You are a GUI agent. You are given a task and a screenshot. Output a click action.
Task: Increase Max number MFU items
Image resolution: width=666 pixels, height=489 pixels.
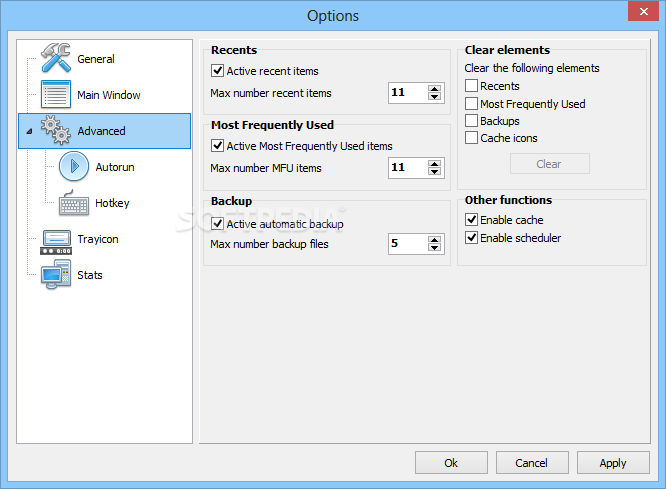[434, 164]
